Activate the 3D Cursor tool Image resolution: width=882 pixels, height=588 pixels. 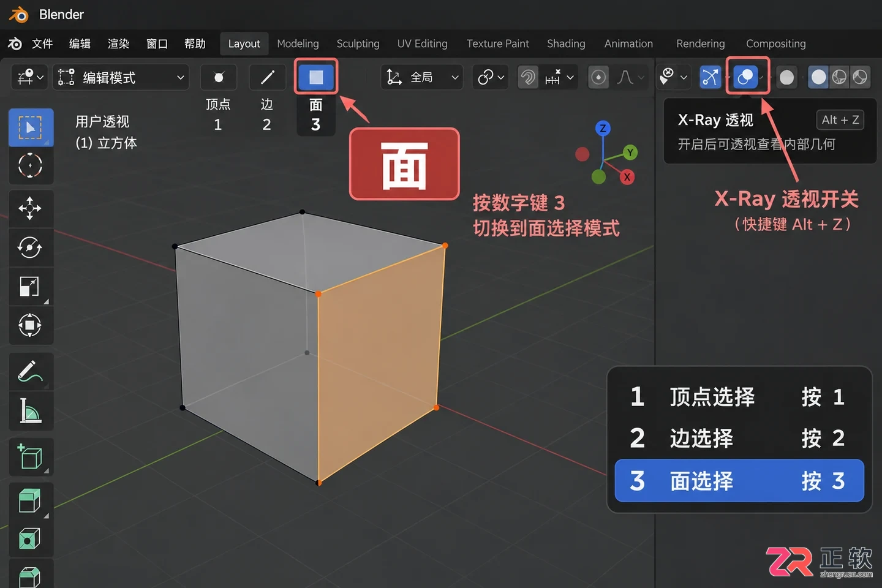(31, 165)
